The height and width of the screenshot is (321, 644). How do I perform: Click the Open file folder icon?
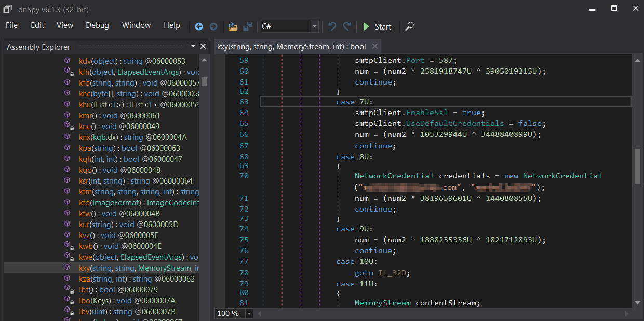tap(233, 26)
